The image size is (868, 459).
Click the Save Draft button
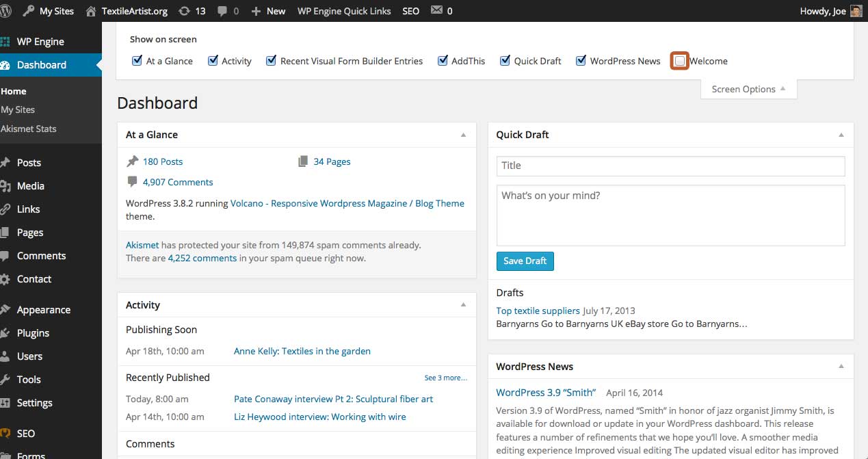[525, 261]
